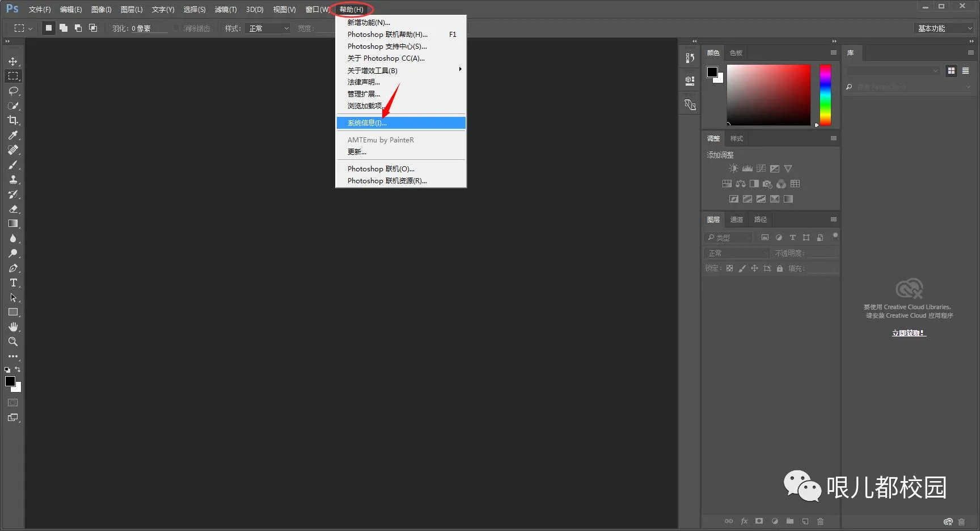Add a Levels adjustment
Screen dimensions: 980x531
click(747, 168)
